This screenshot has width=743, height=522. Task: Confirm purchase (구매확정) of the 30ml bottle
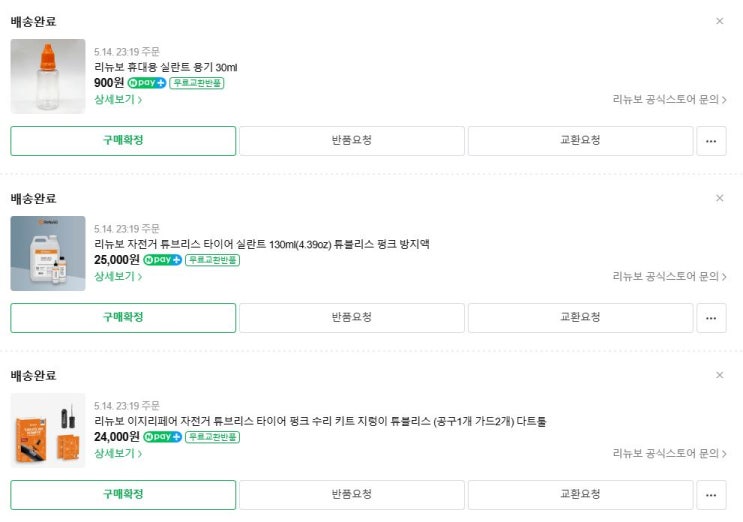click(x=123, y=141)
